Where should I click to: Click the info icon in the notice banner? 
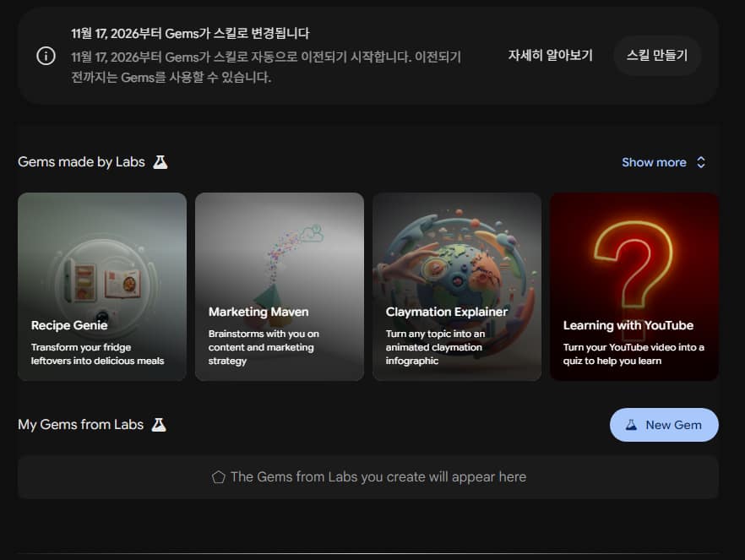(x=46, y=56)
